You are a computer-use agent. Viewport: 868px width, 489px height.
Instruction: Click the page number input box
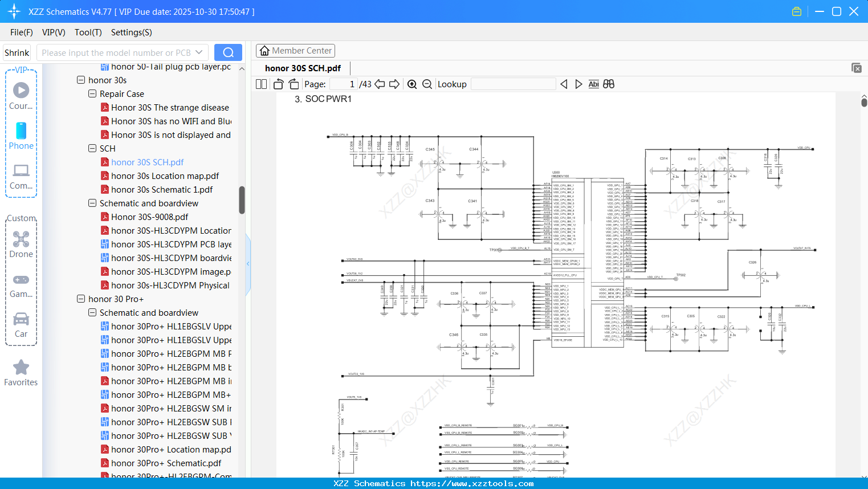tap(344, 84)
